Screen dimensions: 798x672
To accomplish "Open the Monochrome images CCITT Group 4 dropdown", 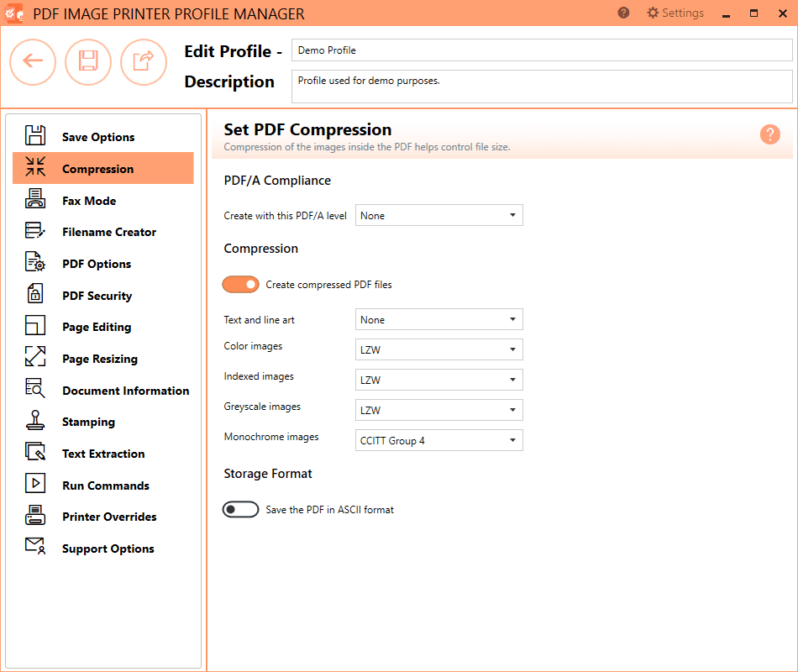I will pyautogui.click(x=438, y=440).
